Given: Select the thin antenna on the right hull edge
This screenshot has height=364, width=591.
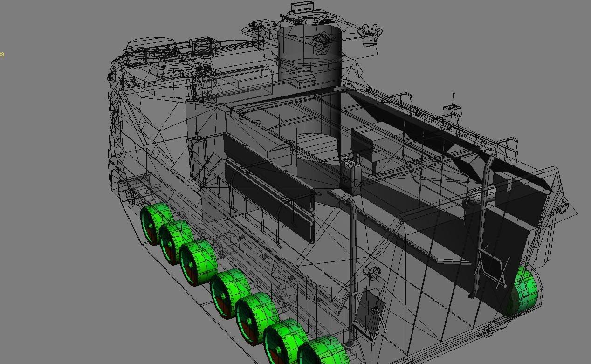Looking at the screenshot, I should 453,99.
